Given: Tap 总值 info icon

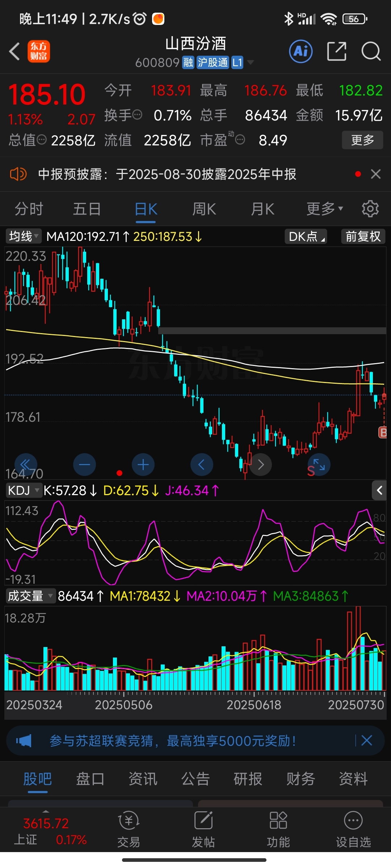Looking at the screenshot, I should click(42, 140).
